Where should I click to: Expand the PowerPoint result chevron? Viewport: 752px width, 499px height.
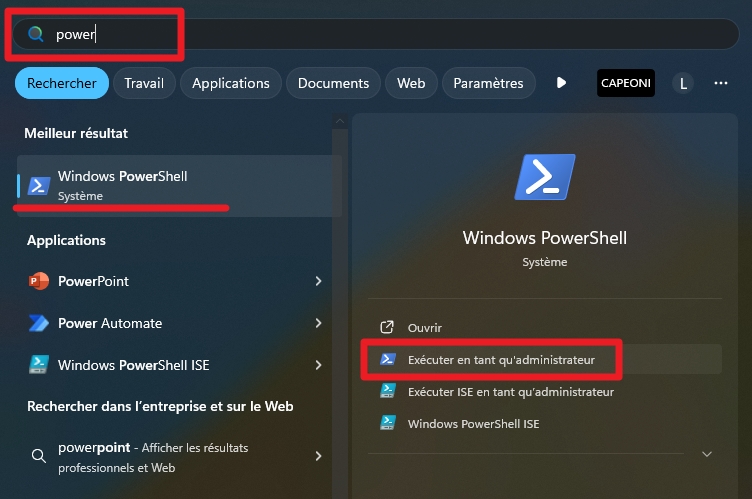click(318, 281)
